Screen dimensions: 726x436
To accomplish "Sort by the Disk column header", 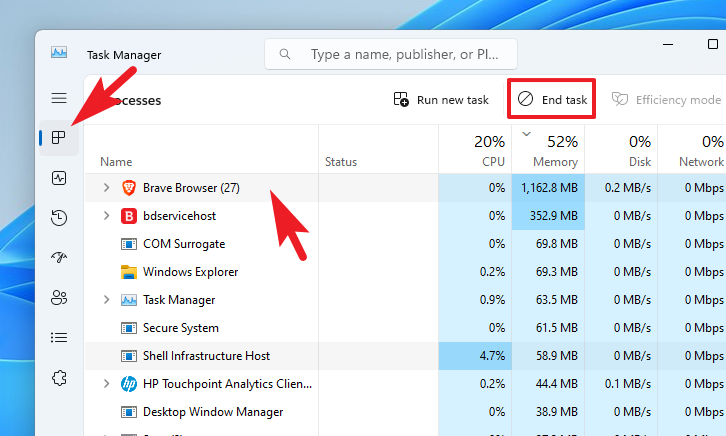I will pos(621,149).
